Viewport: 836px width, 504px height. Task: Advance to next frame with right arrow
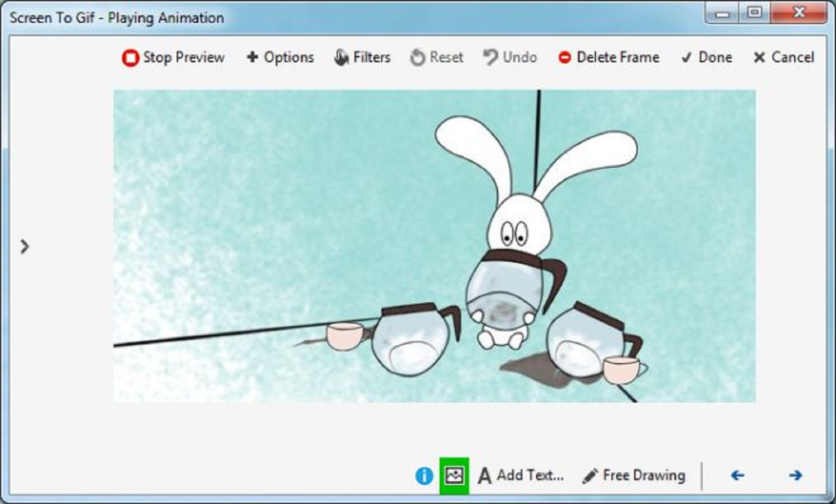pyautogui.click(x=795, y=476)
